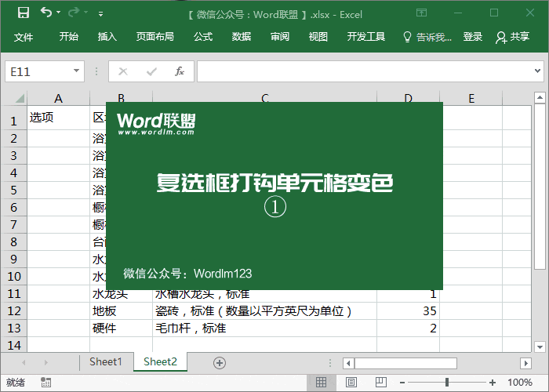Click cell D12 with value 35

coord(409,310)
